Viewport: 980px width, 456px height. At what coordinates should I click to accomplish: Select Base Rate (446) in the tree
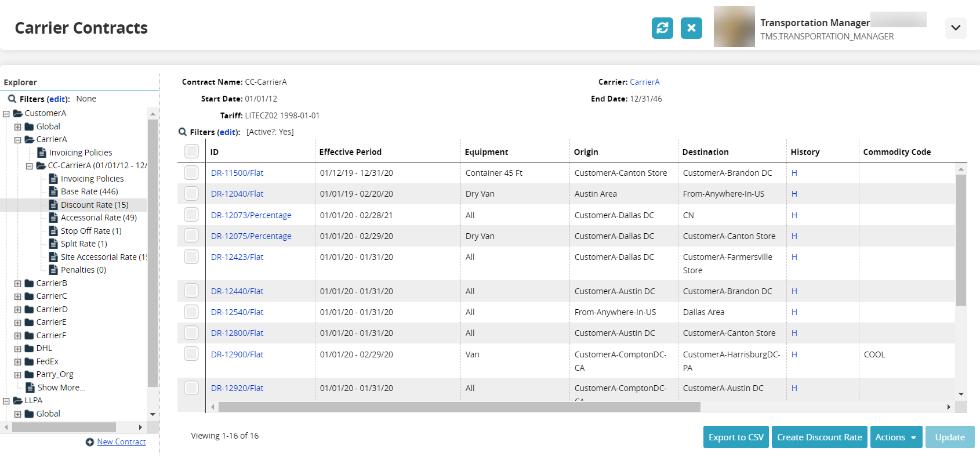(89, 191)
